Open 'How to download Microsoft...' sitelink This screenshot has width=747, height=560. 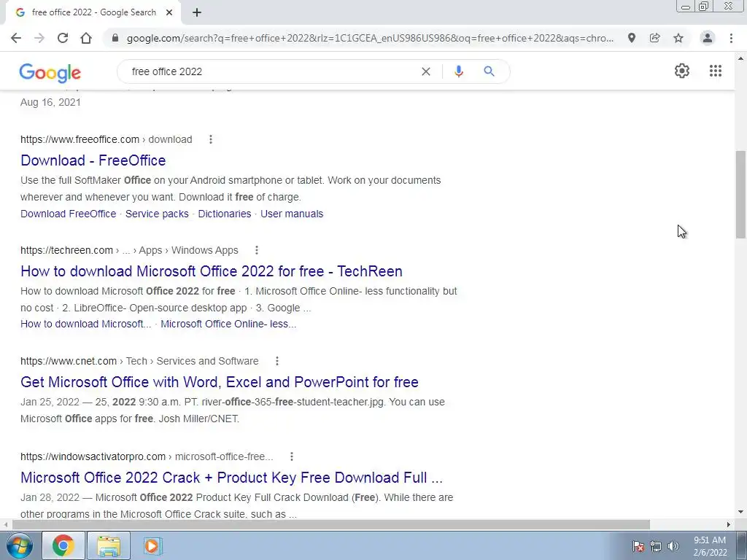(86, 324)
